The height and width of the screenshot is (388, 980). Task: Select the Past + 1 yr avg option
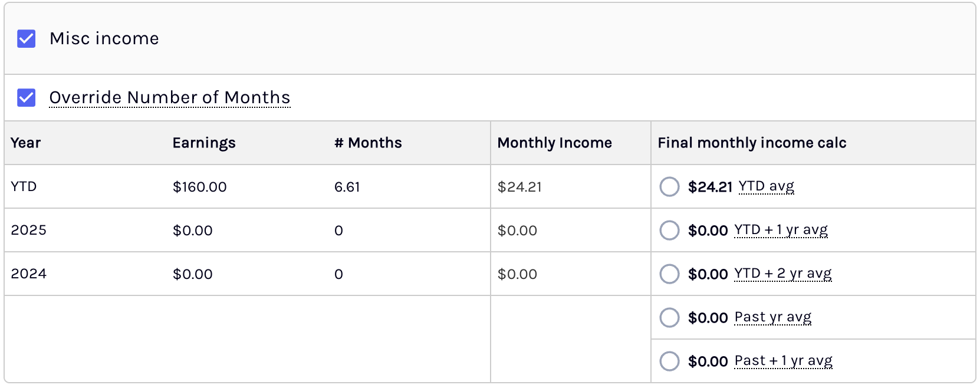coord(669,361)
